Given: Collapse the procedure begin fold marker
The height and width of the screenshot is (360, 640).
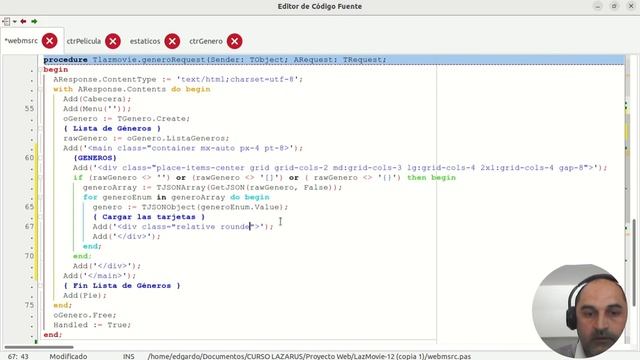Looking at the screenshot, I should coord(40,70).
